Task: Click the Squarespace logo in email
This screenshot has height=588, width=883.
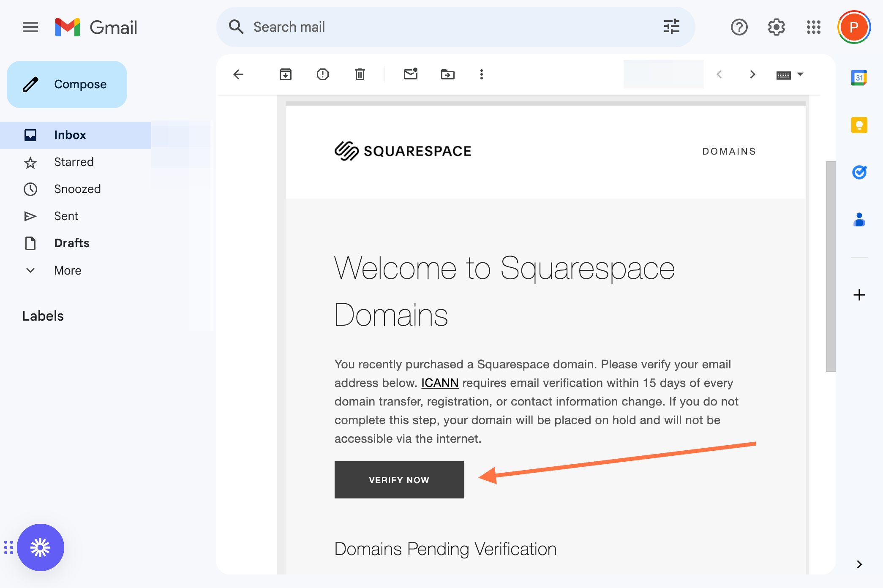Action: [x=403, y=151]
